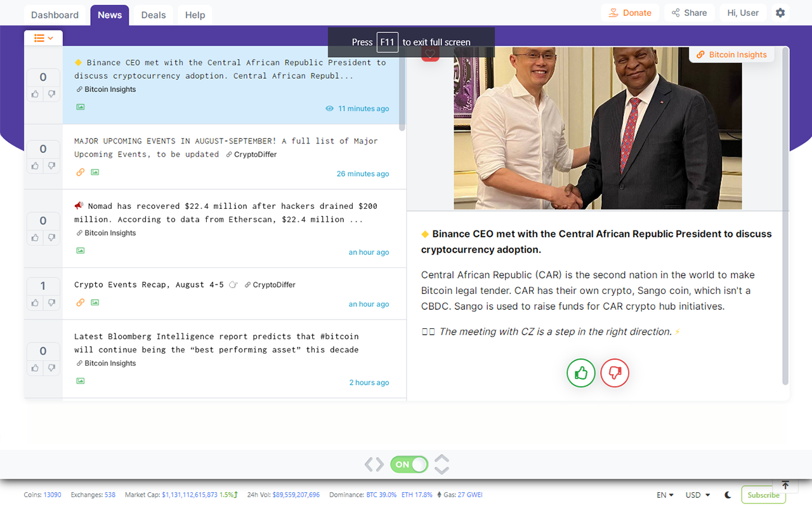Open Bitcoin Insights source of Binance CEO item

point(106,90)
